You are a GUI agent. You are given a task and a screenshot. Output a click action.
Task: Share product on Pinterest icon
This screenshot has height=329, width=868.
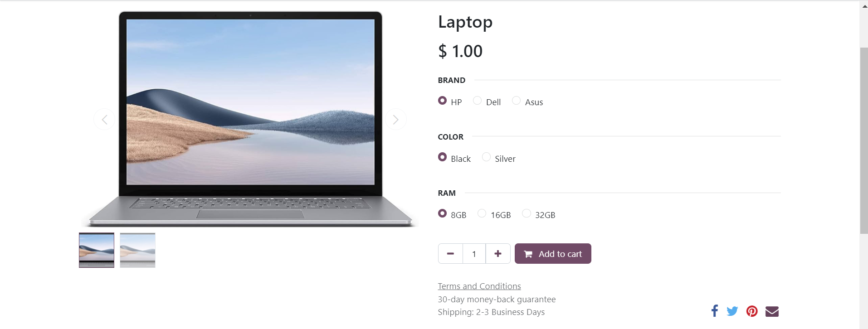coord(752,311)
